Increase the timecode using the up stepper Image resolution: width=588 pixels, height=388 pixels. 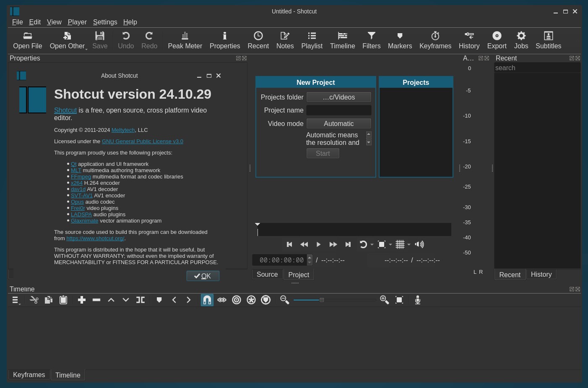click(310, 257)
